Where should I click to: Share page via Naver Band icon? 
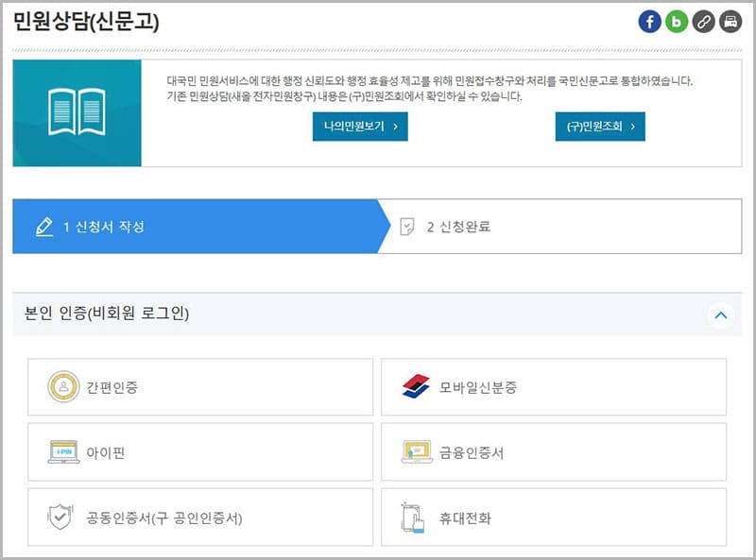tap(677, 22)
